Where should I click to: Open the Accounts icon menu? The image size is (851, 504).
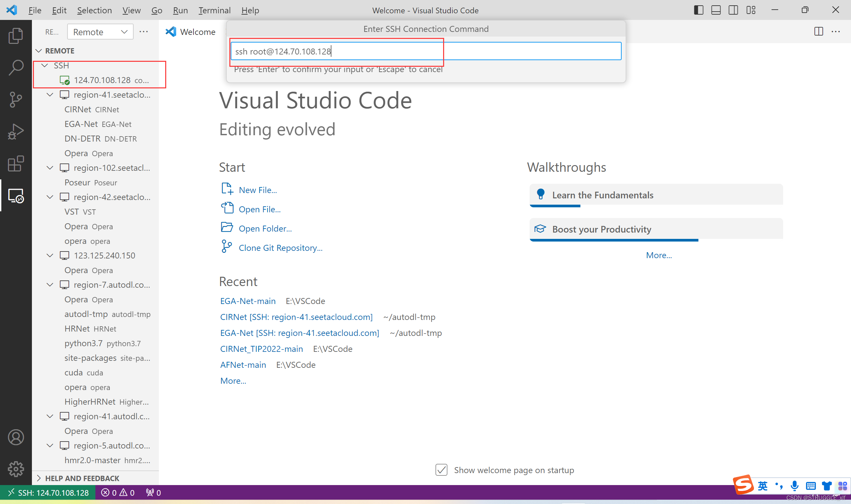(x=16, y=437)
